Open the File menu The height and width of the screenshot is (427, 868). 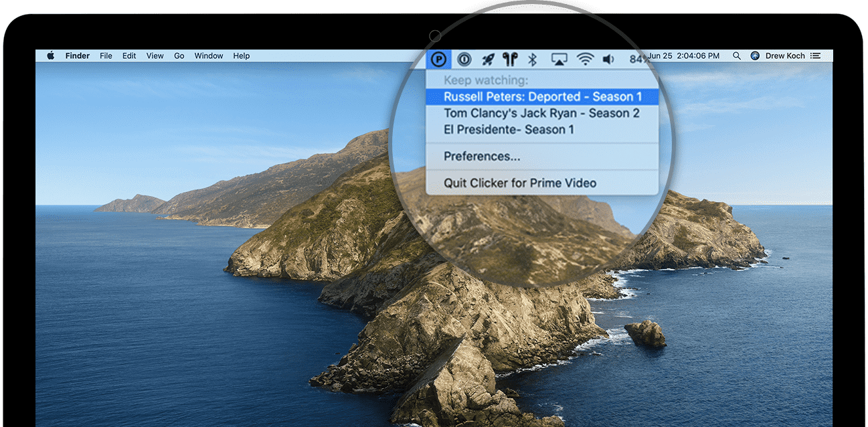pos(106,56)
